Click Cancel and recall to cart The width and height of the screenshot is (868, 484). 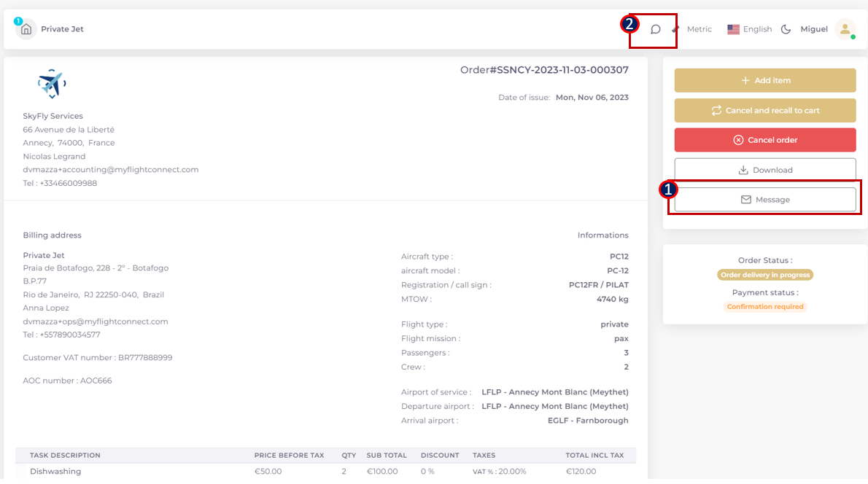765,111
